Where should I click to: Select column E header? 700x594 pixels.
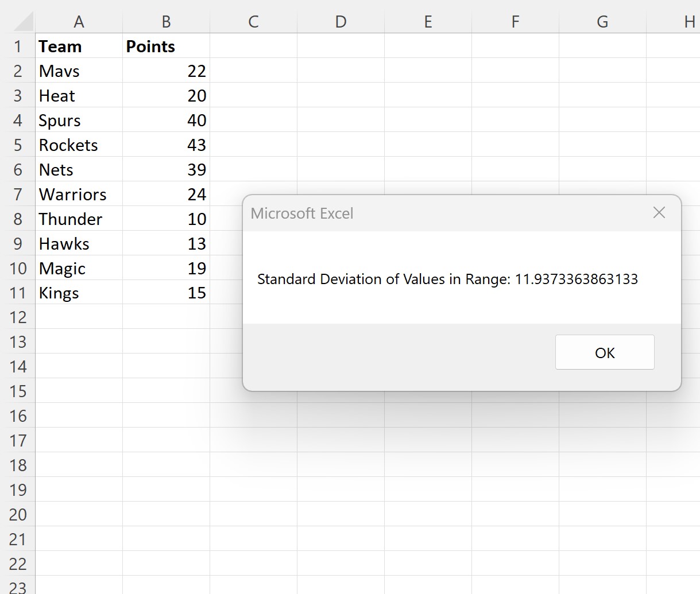(x=428, y=22)
